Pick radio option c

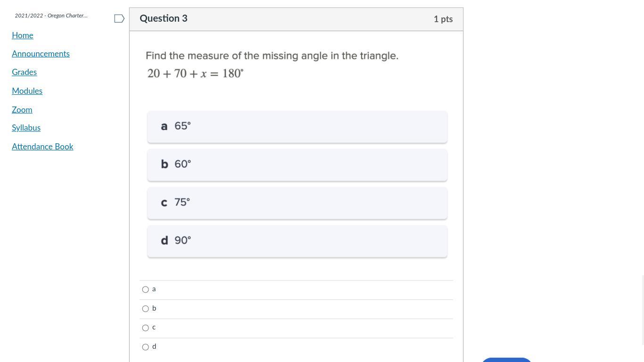click(146, 328)
